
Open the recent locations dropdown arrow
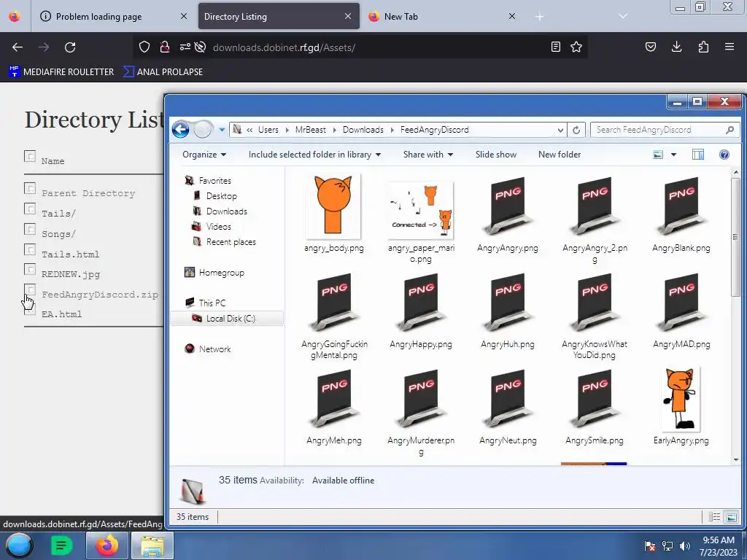click(222, 130)
